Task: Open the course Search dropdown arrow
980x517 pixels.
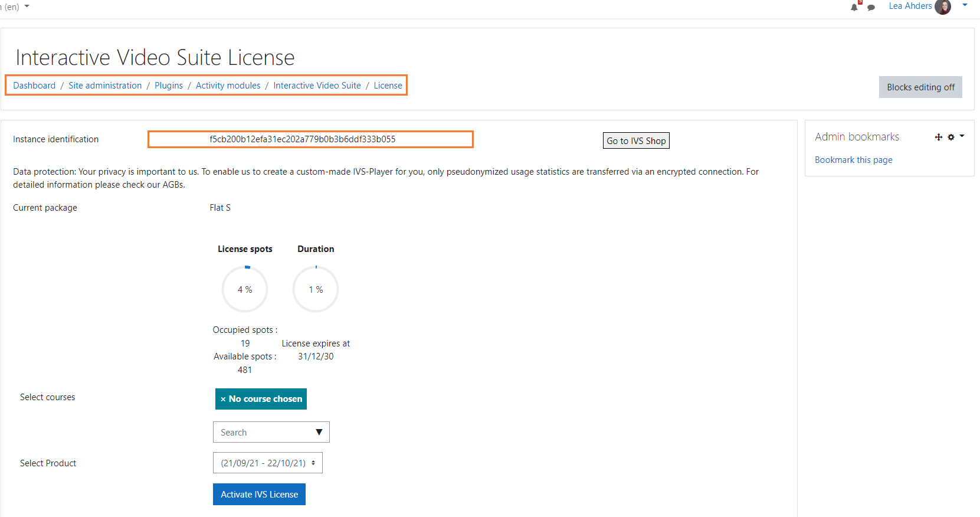Action: click(x=319, y=432)
